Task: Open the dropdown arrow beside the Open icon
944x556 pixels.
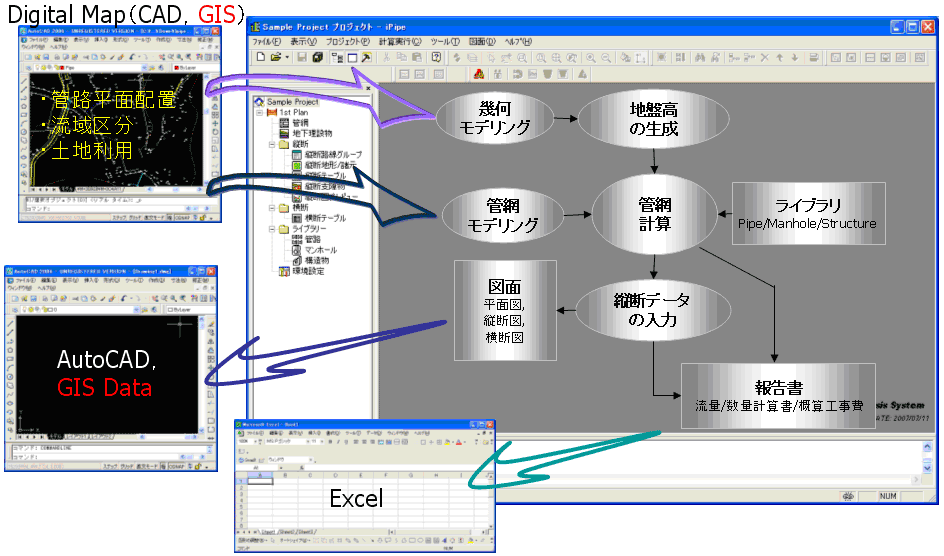Action: click(x=287, y=58)
